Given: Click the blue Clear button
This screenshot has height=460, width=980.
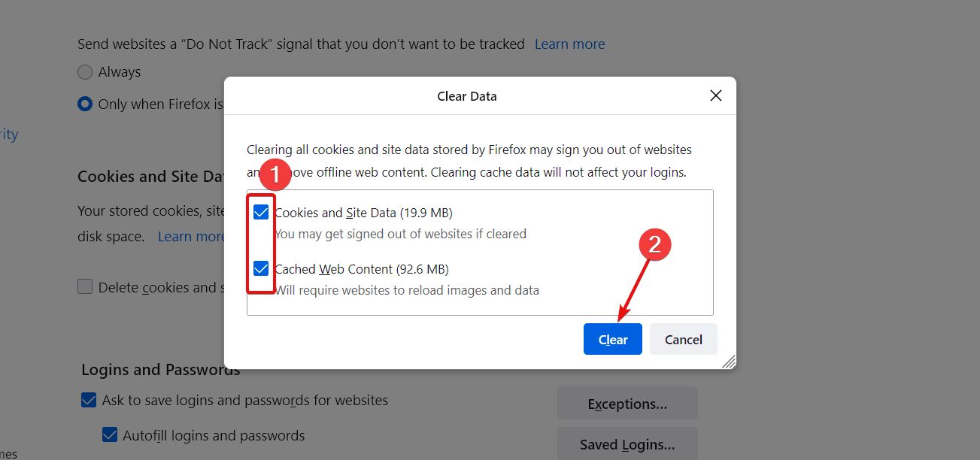Looking at the screenshot, I should (x=613, y=339).
